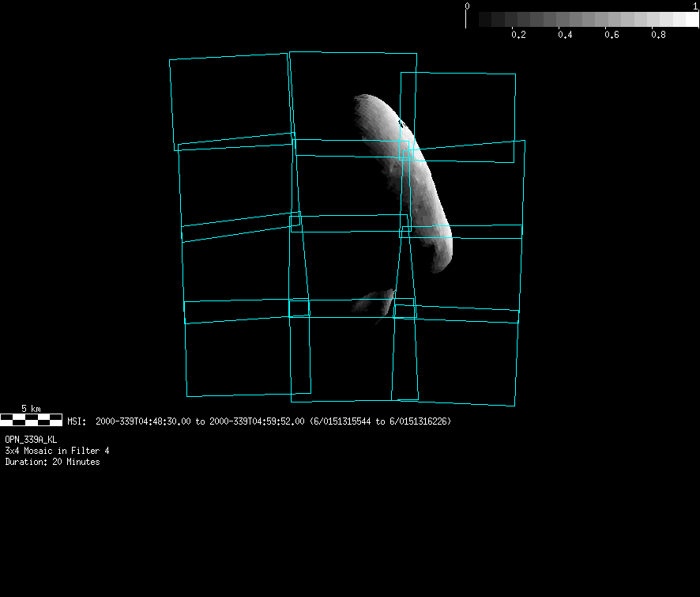Click the darkest end of the grayscale bar
700x597 pixels.
point(472,19)
